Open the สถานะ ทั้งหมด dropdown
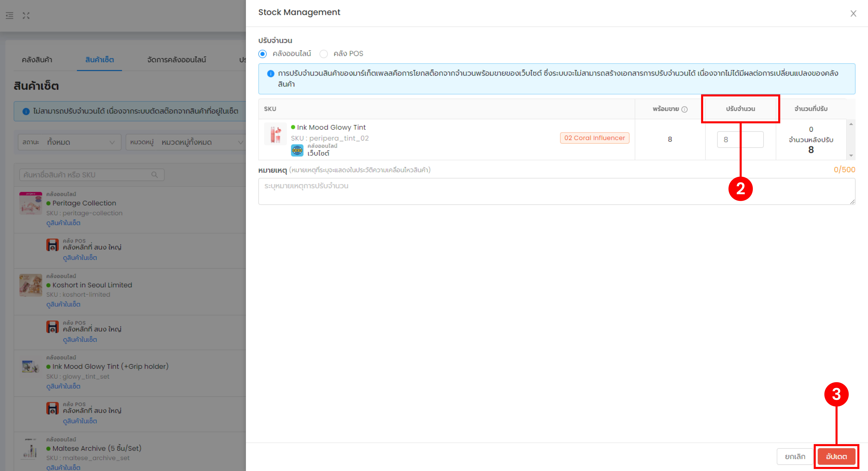868x471 pixels. point(69,142)
